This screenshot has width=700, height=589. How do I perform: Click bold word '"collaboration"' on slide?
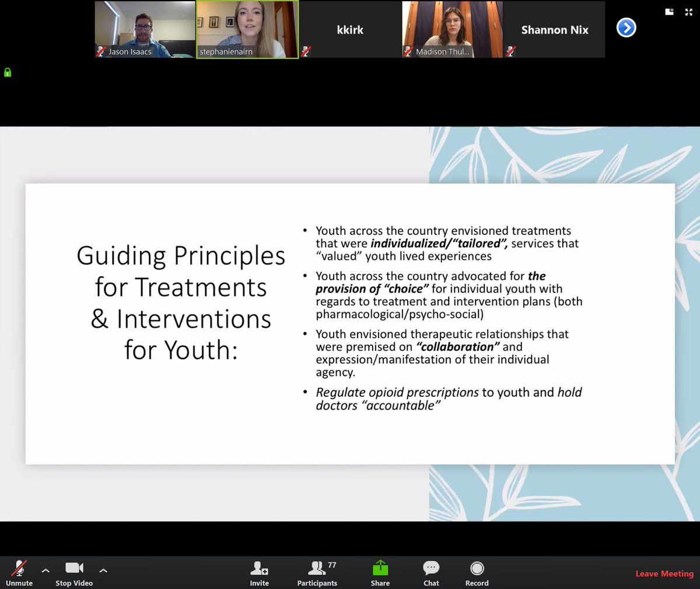click(x=458, y=347)
